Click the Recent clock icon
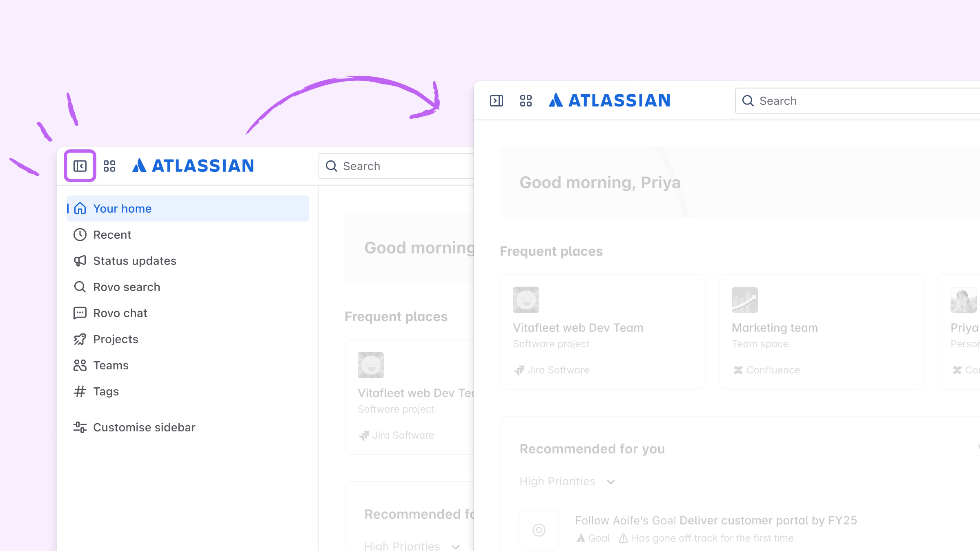 80,235
